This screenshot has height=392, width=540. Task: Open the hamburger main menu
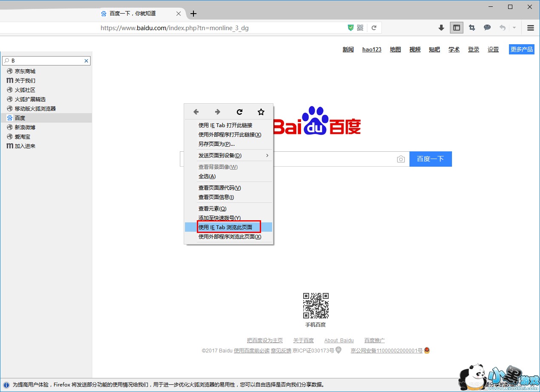tap(531, 28)
